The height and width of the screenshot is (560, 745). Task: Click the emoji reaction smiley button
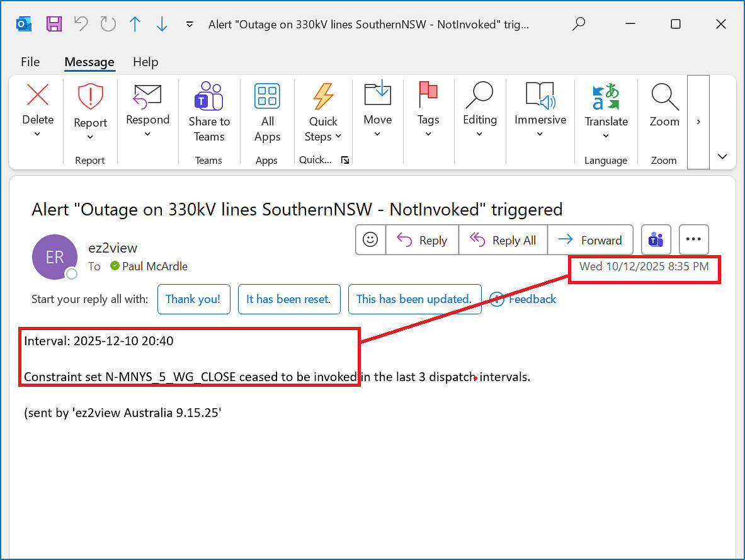pyautogui.click(x=370, y=240)
